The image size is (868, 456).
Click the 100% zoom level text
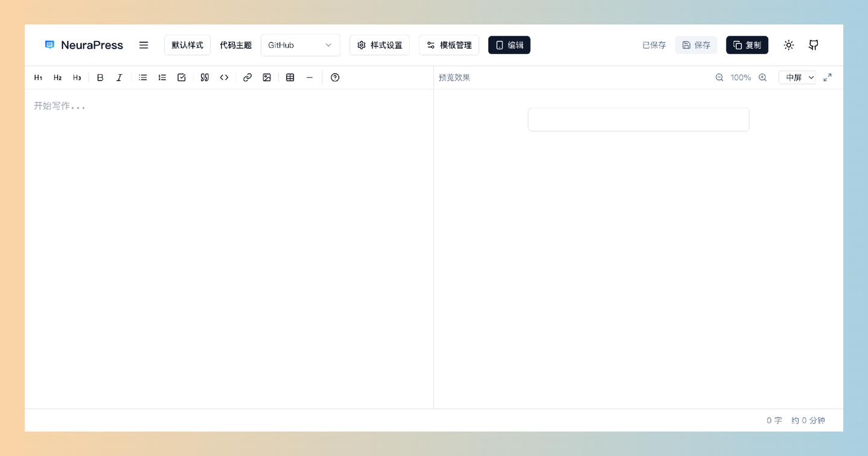(x=741, y=78)
